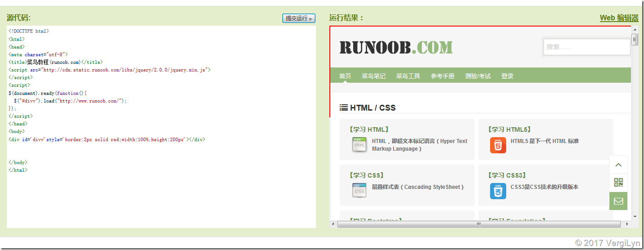Click the meta charset="utf-8" line
The image size is (644, 250).
(x=38, y=54)
